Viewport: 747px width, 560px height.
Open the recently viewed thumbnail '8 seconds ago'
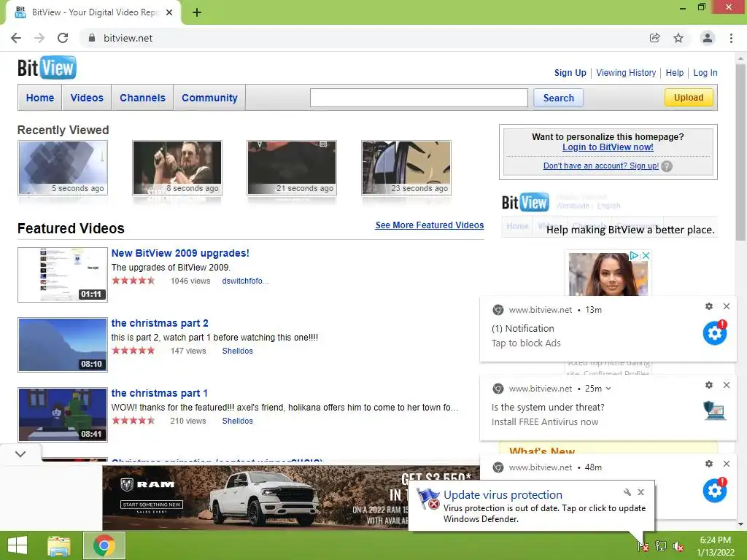(177, 168)
